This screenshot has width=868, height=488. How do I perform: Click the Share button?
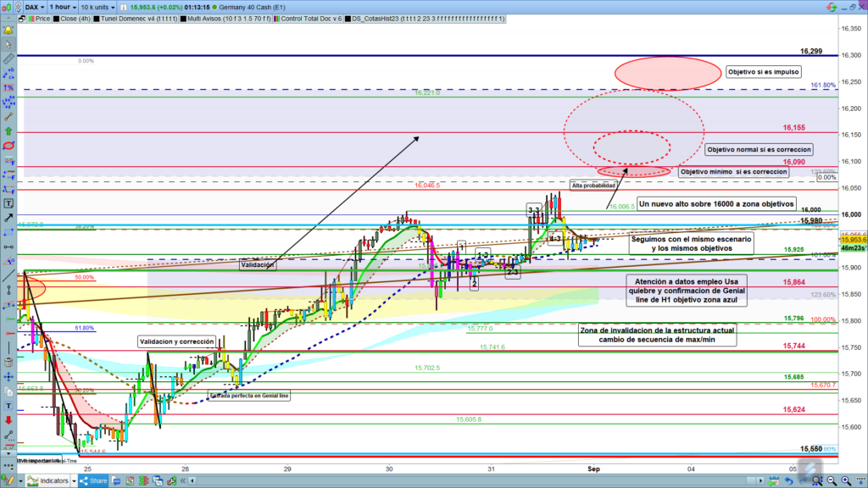92,480
